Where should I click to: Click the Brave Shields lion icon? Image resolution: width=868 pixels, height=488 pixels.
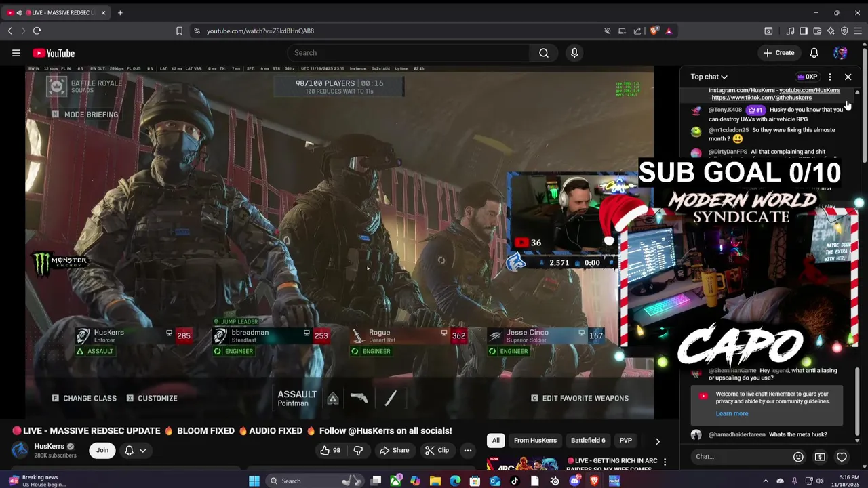click(654, 30)
